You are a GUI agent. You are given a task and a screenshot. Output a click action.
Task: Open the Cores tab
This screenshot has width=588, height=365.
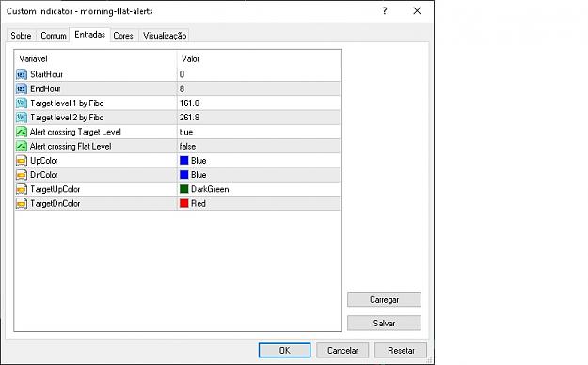(123, 35)
